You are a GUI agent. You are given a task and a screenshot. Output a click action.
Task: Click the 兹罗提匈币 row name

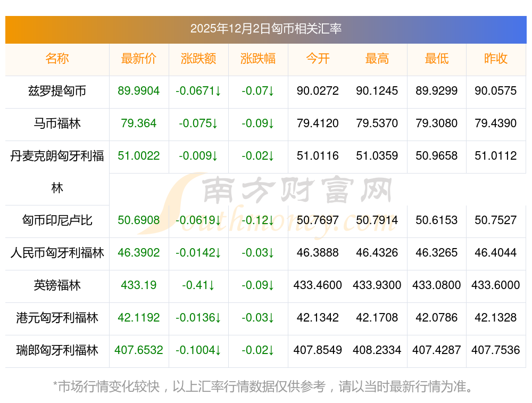coord(57,91)
